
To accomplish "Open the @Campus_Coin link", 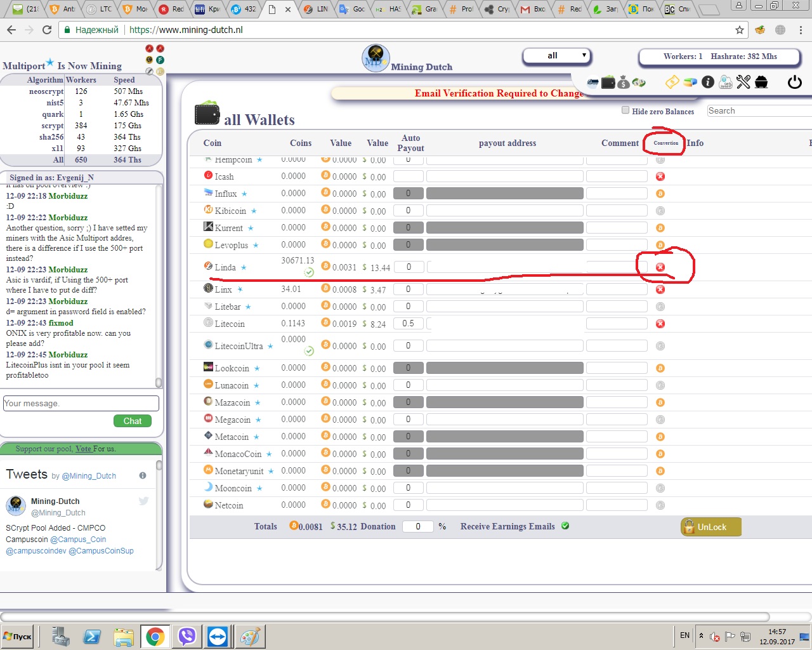I will click(x=78, y=540).
